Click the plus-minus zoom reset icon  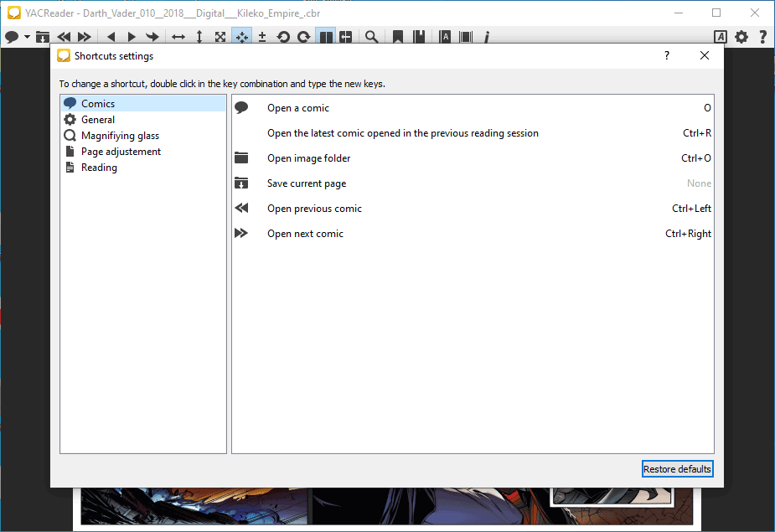(x=262, y=37)
